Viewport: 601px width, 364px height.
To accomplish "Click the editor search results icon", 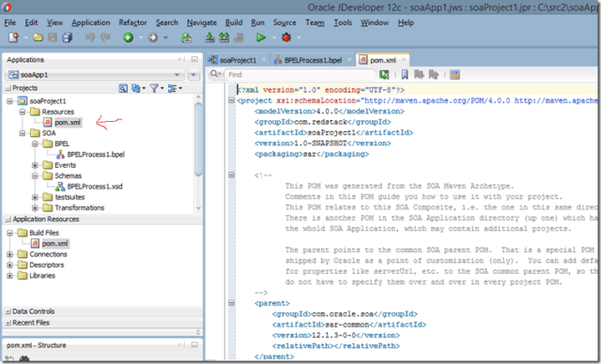I will (x=384, y=74).
